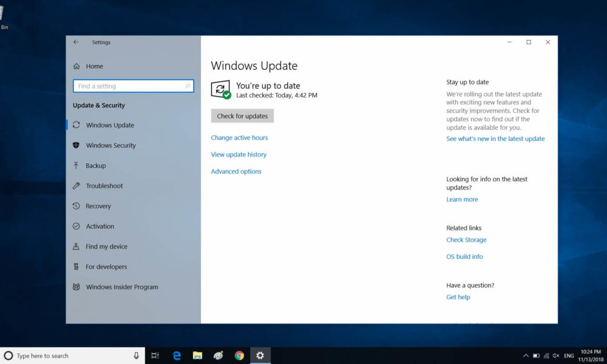Minimize the Settings window
607x364 pixels.
point(509,42)
